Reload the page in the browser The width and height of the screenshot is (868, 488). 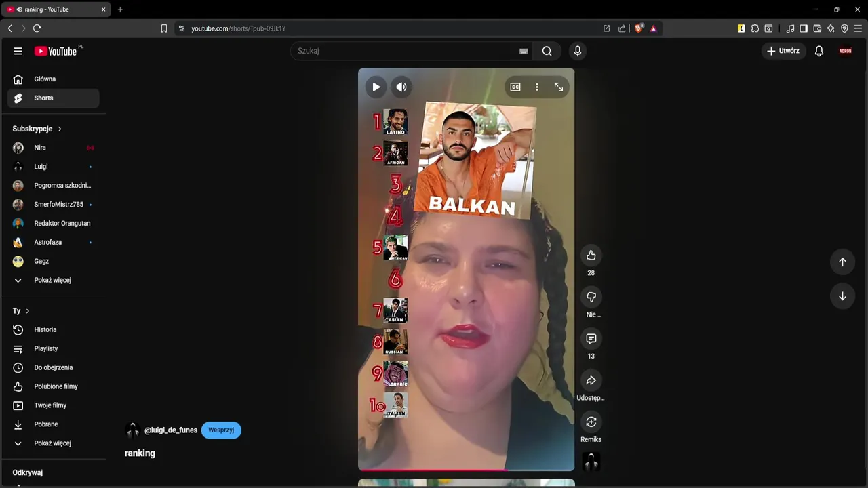(x=37, y=28)
